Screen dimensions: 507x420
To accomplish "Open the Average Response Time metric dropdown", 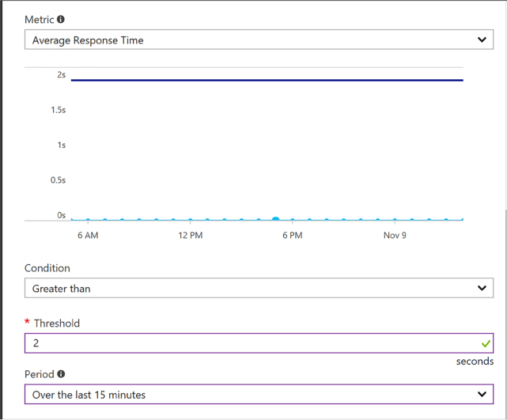I will [x=259, y=40].
